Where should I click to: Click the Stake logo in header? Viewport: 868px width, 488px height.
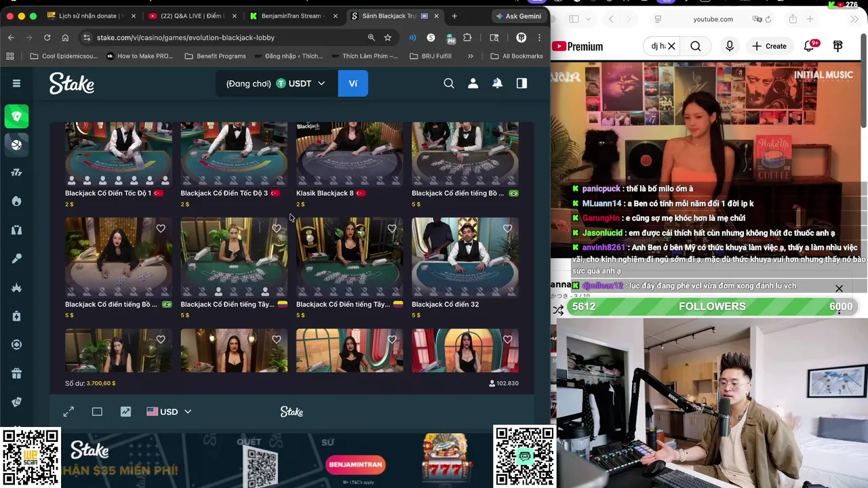click(x=72, y=83)
